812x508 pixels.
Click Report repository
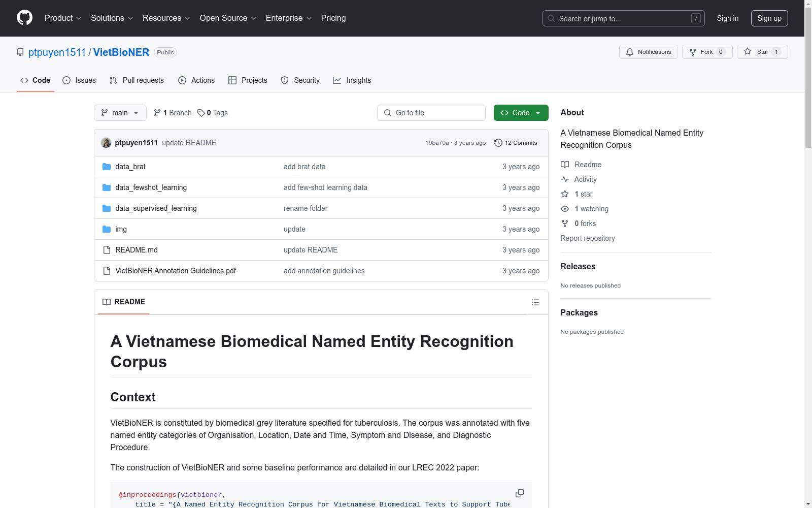click(x=588, y=238)
